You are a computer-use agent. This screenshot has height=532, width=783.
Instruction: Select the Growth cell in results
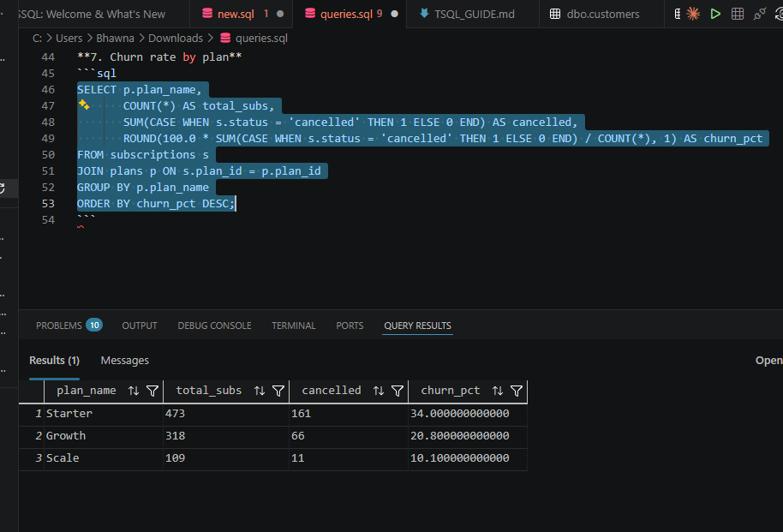click(104, 435)
